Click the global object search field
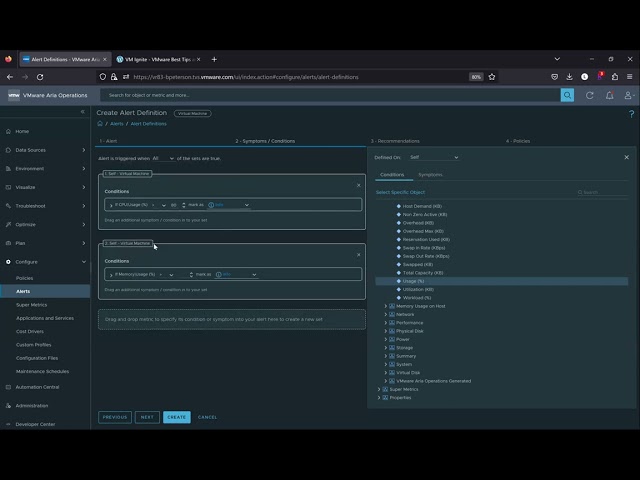640x480 pixels. (x=331, y=95)
